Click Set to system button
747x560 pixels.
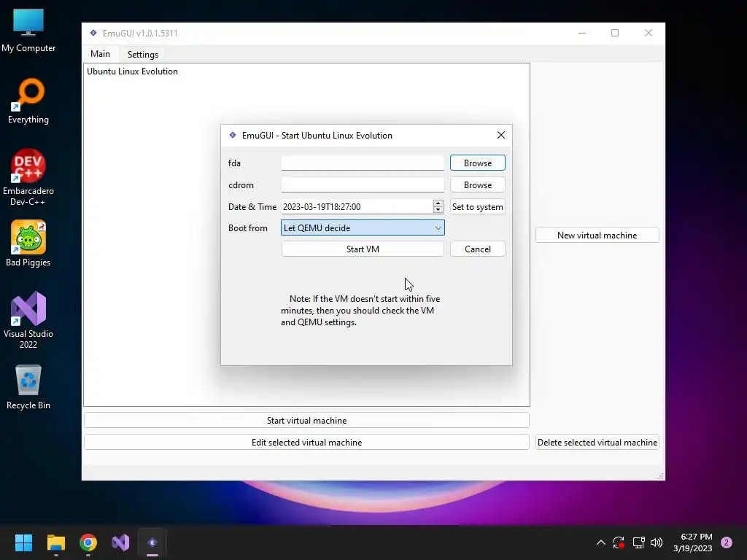click(x=477, y=206)
